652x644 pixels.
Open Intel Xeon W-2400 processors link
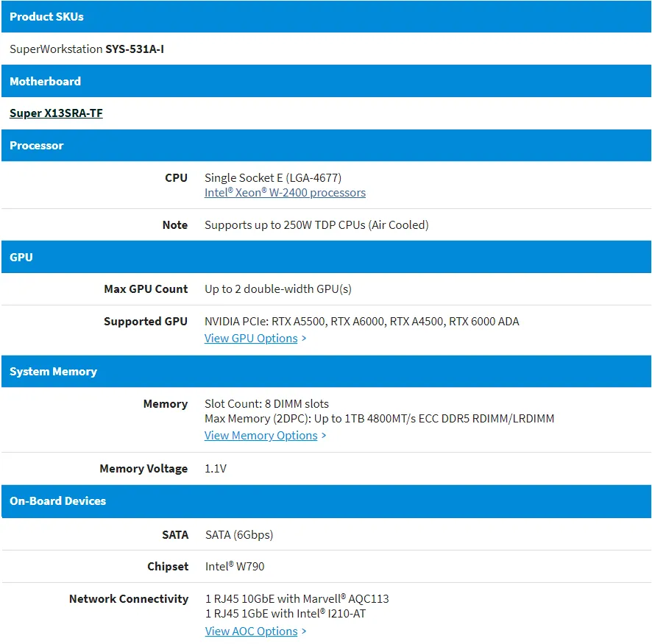pos(285,193)
